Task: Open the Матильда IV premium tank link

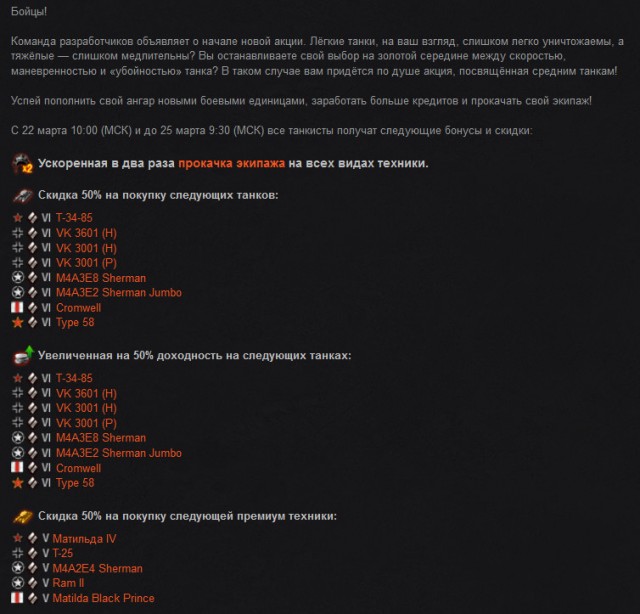Action: [84, 539]
